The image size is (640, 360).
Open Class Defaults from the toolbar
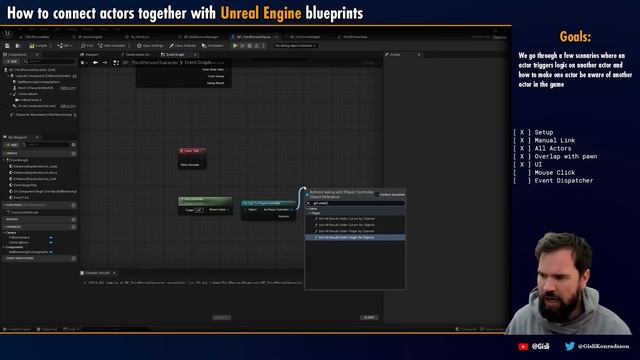(x=183, y=46)
